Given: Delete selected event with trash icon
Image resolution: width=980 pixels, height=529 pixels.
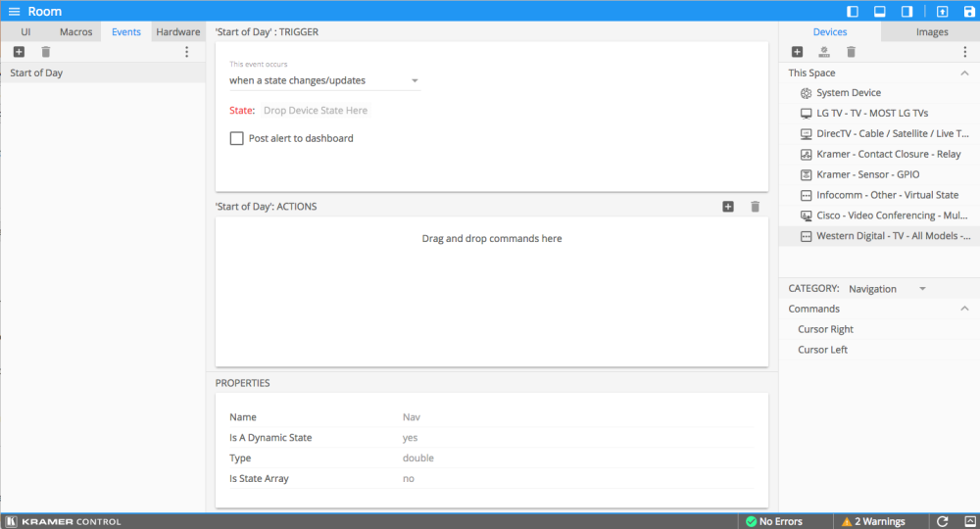Looking at the screenshot, I should click(46, 52).
